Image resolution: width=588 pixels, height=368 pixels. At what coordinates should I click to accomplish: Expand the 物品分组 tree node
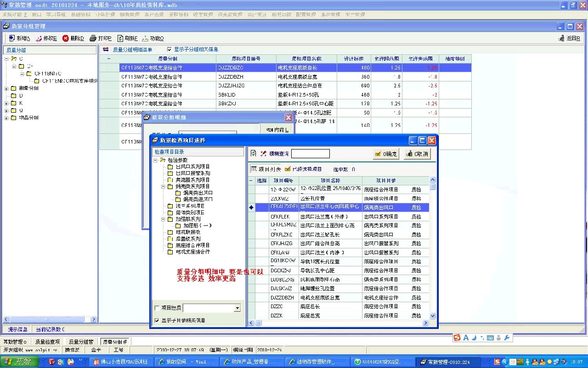(x=6, y=118)
